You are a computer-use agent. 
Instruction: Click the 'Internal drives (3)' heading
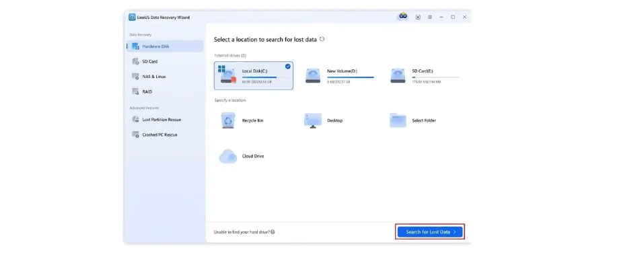pos(230,55)
